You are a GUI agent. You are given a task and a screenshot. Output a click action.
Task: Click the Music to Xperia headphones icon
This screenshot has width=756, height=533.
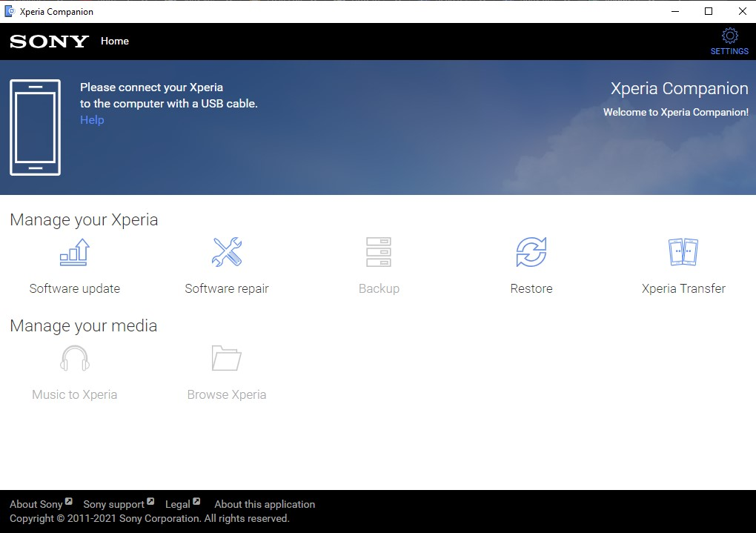pyautogui.click(x=75, y=358)
